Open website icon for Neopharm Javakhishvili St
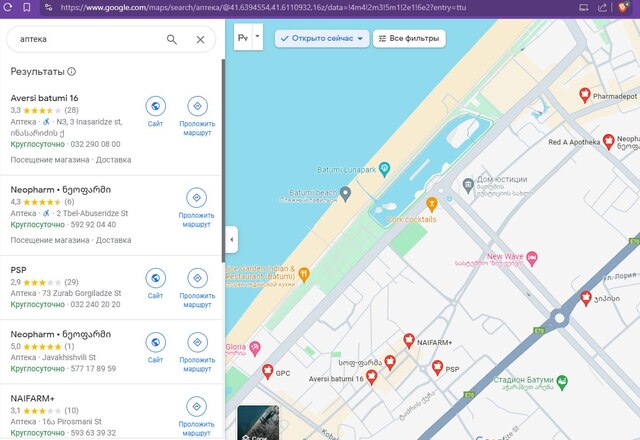Image resolution: width=640 pixels, height=440 pixels. point(156,342)
